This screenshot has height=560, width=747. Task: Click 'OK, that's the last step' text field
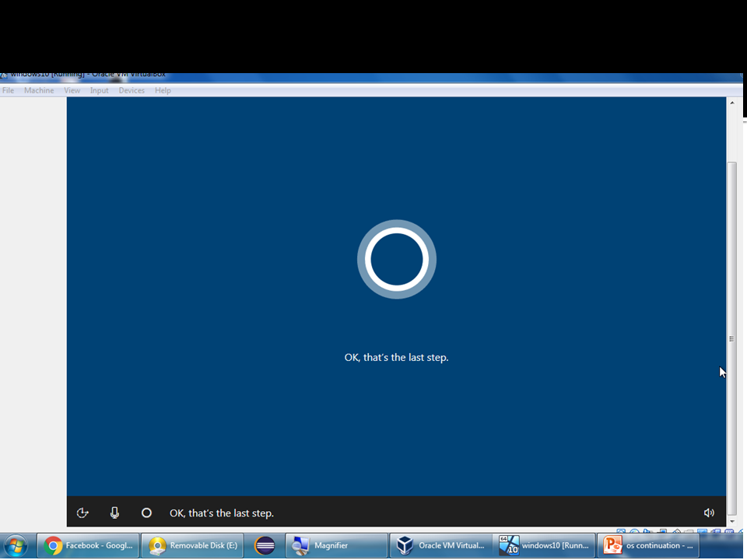click(222, 513)
